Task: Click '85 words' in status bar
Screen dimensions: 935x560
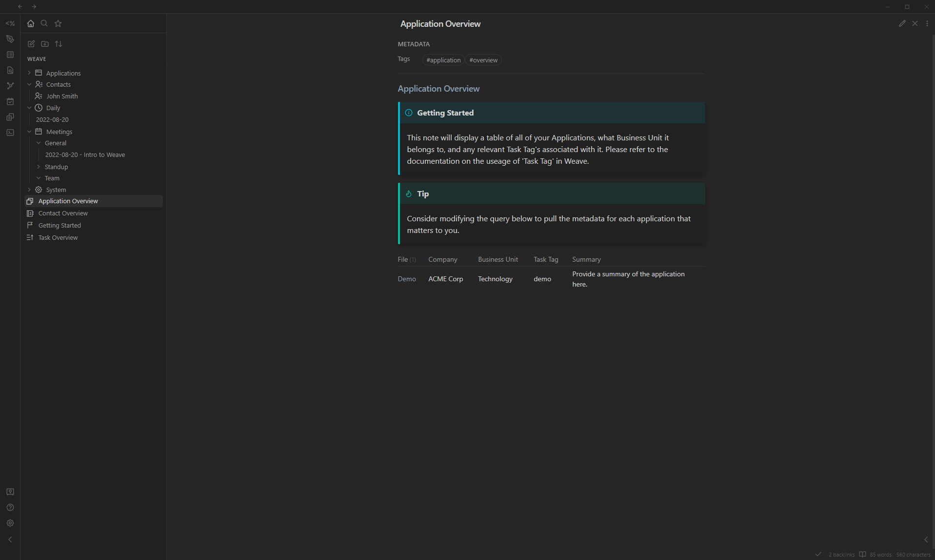Action: pos(880,555)
